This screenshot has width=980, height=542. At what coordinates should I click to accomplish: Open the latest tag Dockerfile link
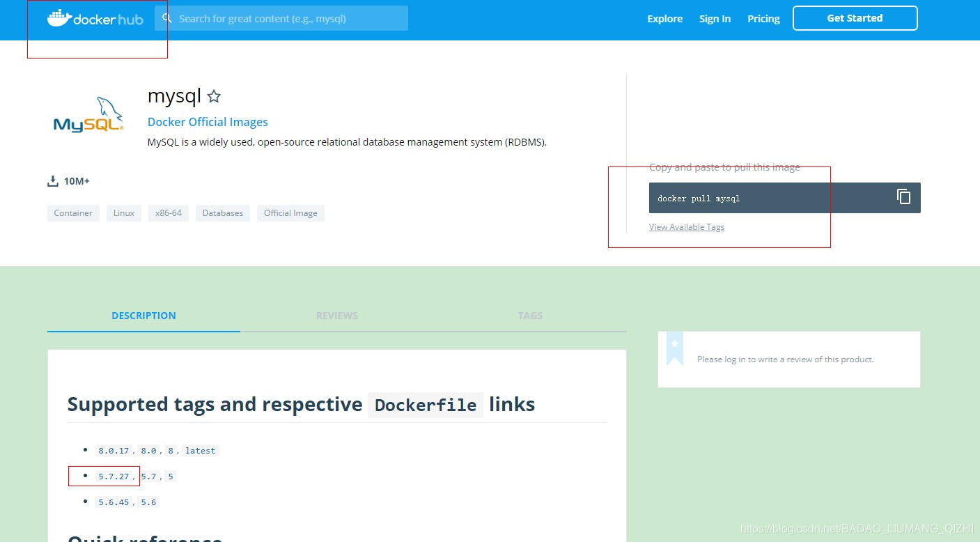[x=201, y=451]
